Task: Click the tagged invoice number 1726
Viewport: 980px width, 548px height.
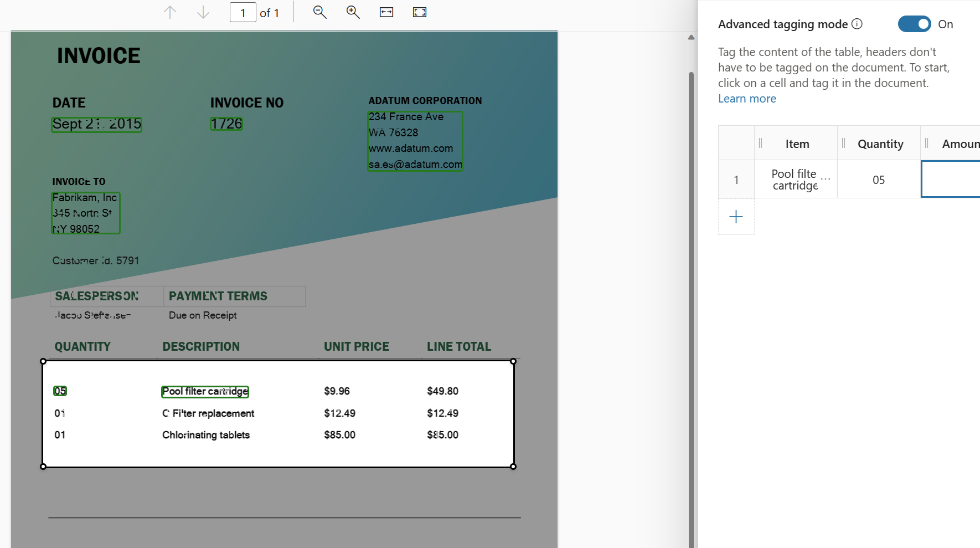Action: click(x=226, y=124)
